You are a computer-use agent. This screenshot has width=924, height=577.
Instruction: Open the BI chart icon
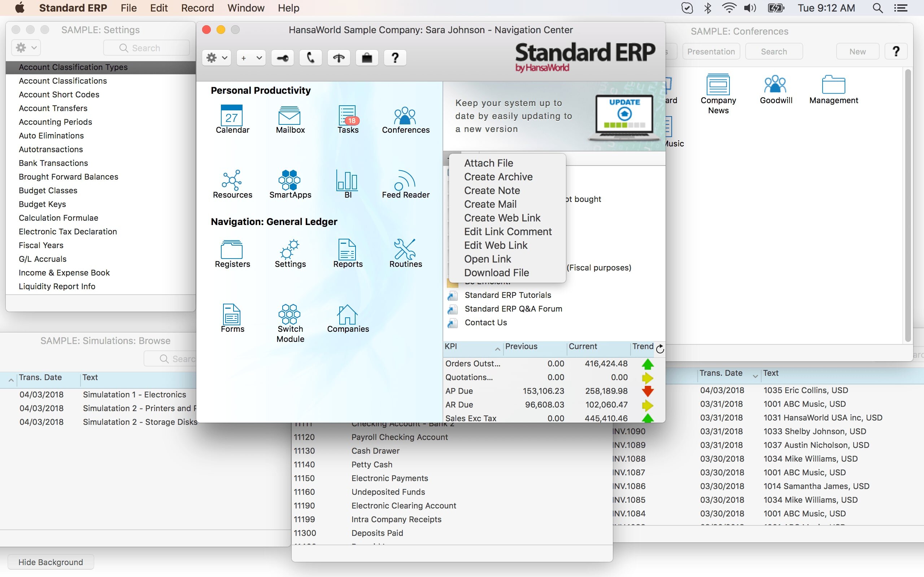(x=348, y=180)
